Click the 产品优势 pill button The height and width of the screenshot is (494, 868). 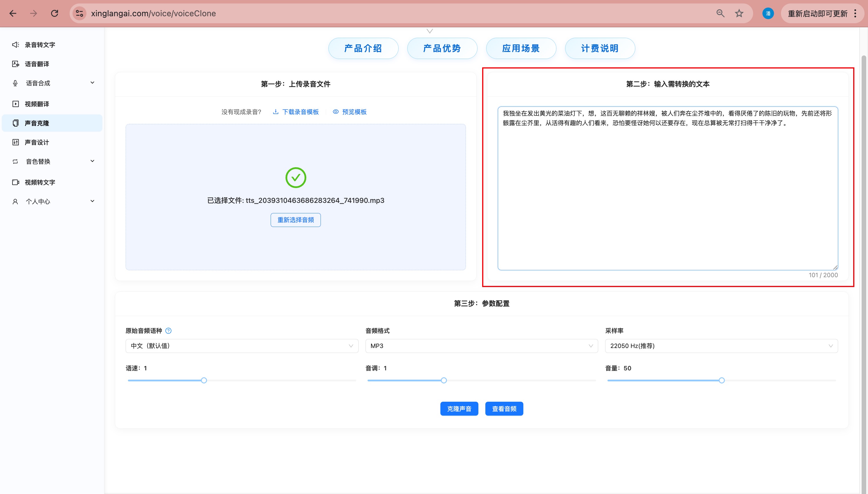coord(442,48)
